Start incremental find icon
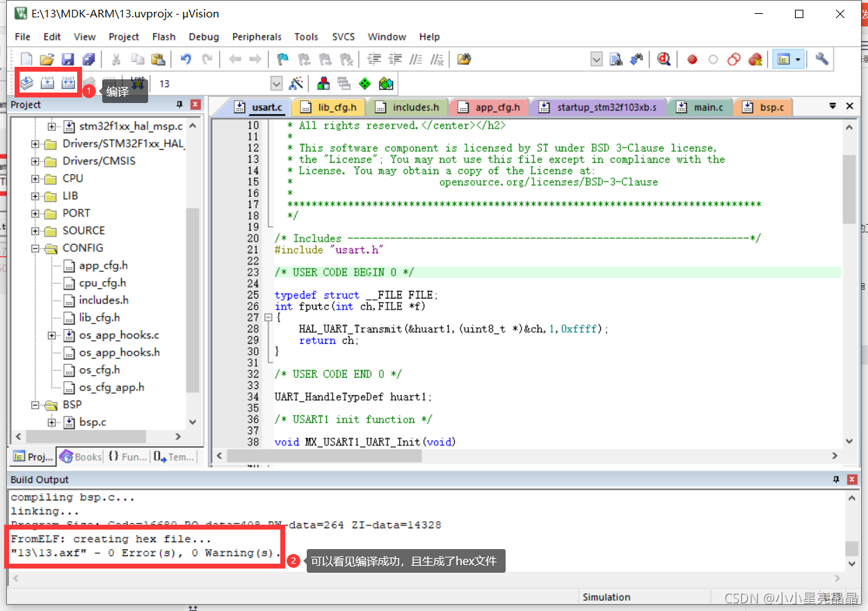868x611 pixels. (x=636, y=60)
